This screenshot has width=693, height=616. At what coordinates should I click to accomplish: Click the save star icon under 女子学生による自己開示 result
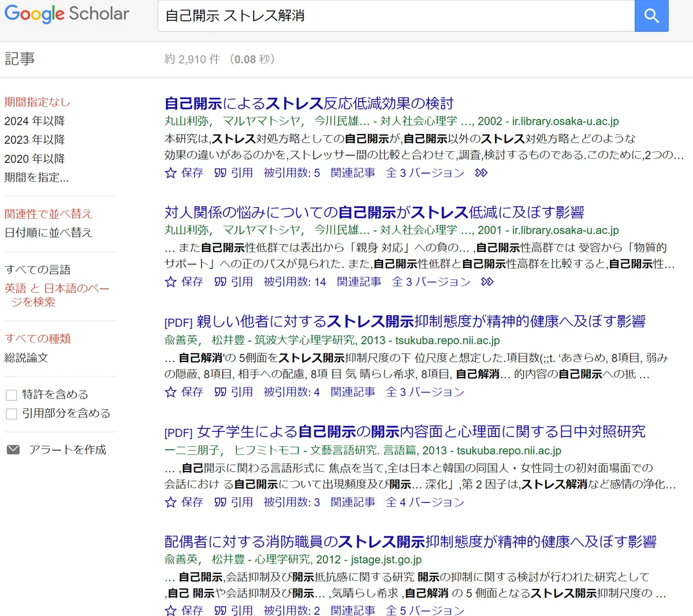(170, 502)
